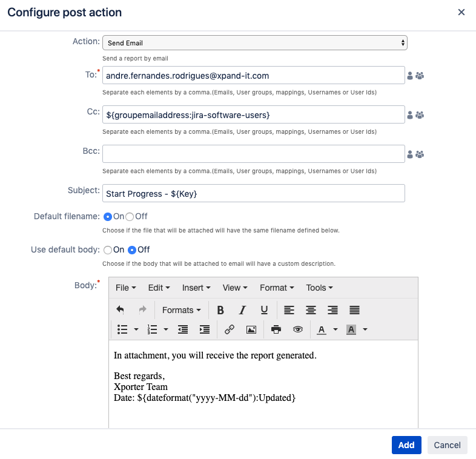This screenshot has height=459, width=476.
Task: Click the Bold formatting icon
Action: tap(220, 310)
